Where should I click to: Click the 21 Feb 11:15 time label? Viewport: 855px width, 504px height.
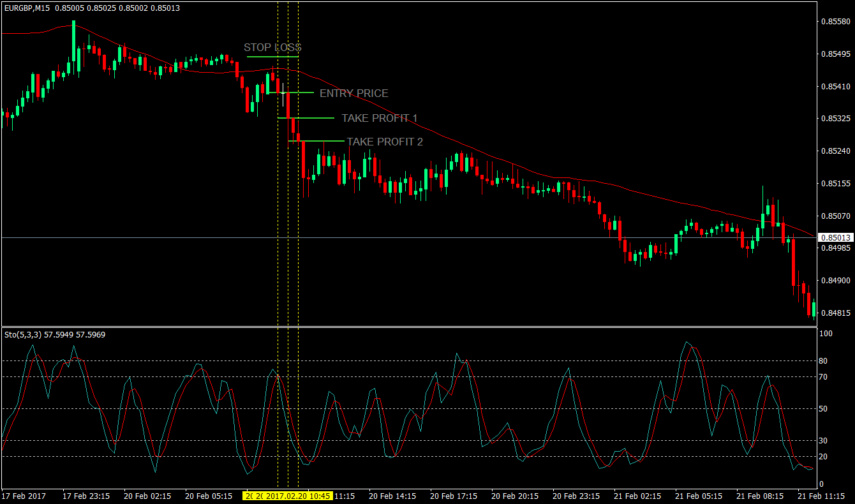(821, 496)
